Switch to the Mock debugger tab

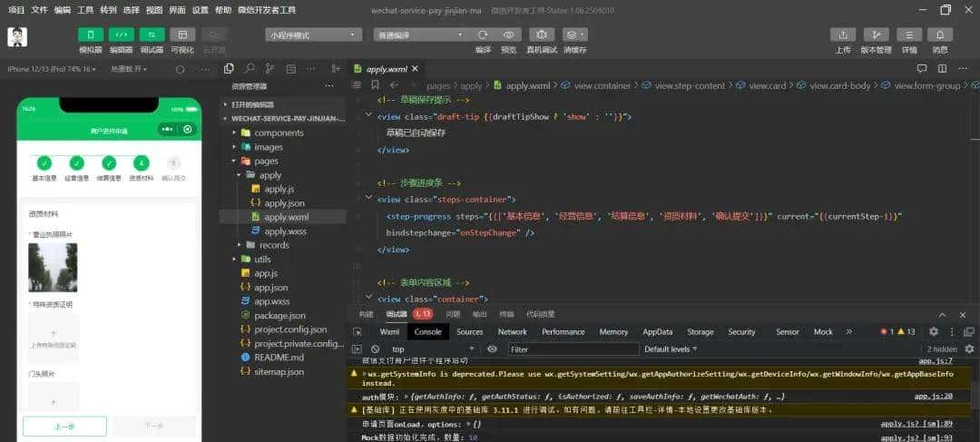pyautogui.click(x=823, y=332)
